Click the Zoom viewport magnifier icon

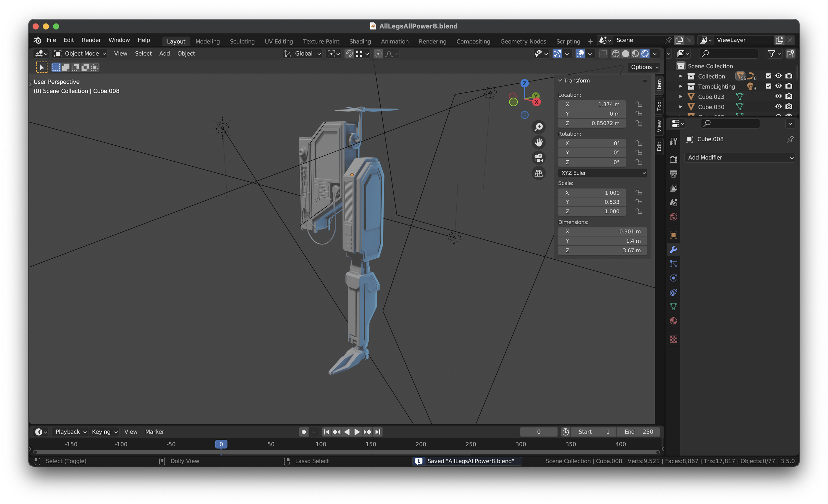(x=538, y=127)
